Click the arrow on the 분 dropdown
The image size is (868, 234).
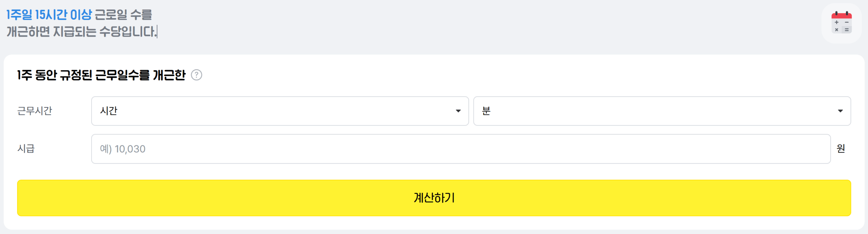[x=840, y=111]
